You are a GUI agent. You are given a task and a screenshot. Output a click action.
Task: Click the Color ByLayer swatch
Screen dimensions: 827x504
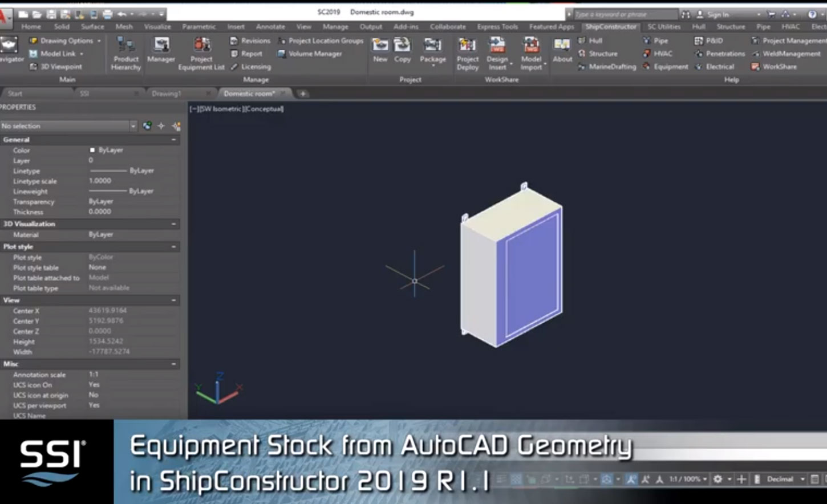click(92, 150)
